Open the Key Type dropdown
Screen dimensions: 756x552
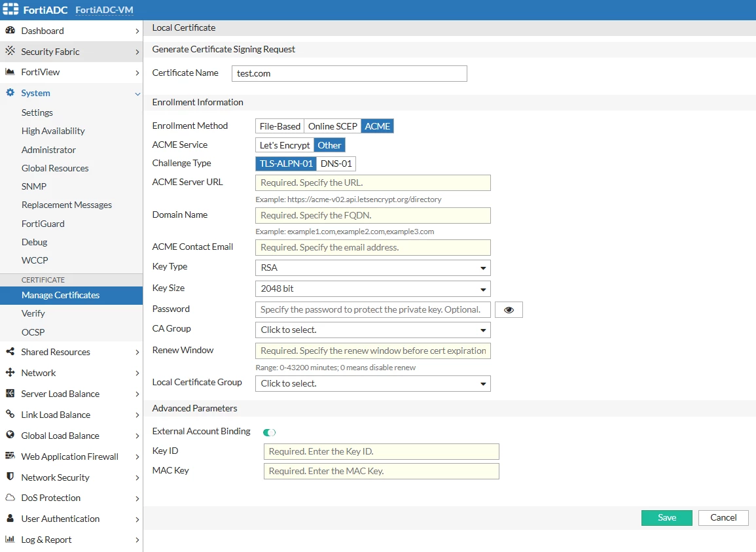pos(372,267)
